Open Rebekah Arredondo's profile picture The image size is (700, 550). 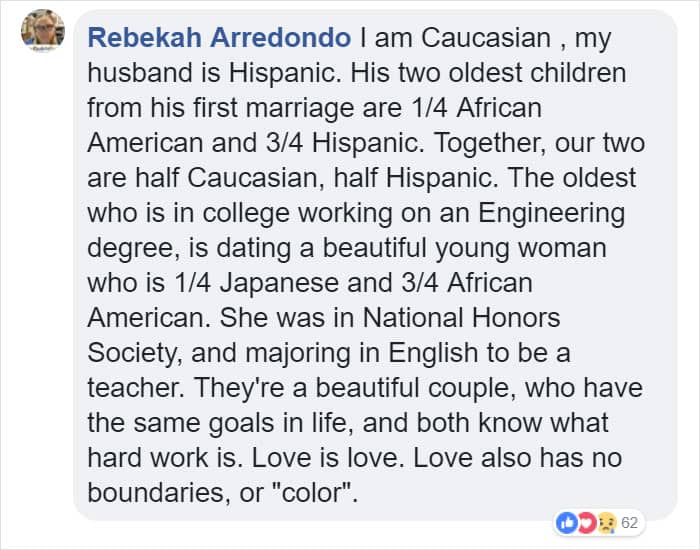click(42, 32)
